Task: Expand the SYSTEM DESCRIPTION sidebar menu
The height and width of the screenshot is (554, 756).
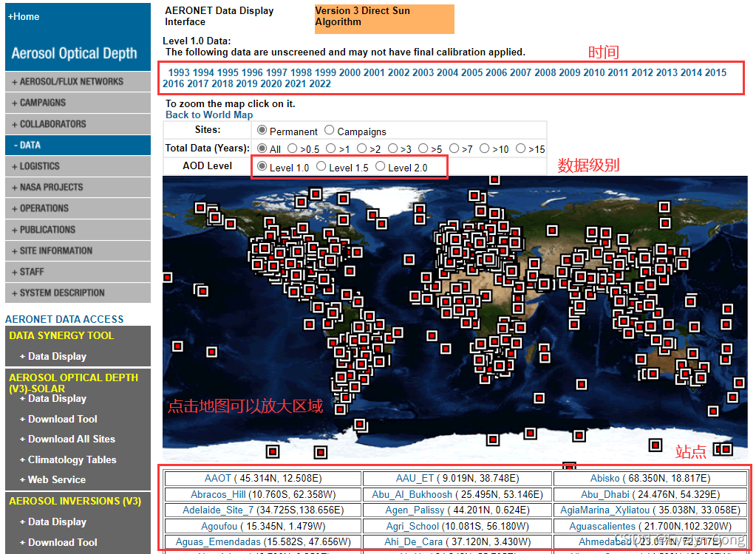Action: point(78,293)
